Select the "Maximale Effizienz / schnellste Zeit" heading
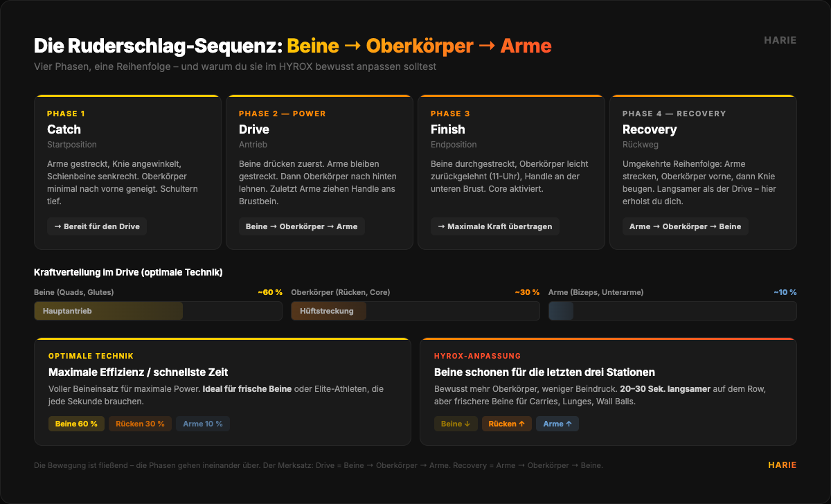The width and height of the screenshot is (831, 504). [138, 372]
